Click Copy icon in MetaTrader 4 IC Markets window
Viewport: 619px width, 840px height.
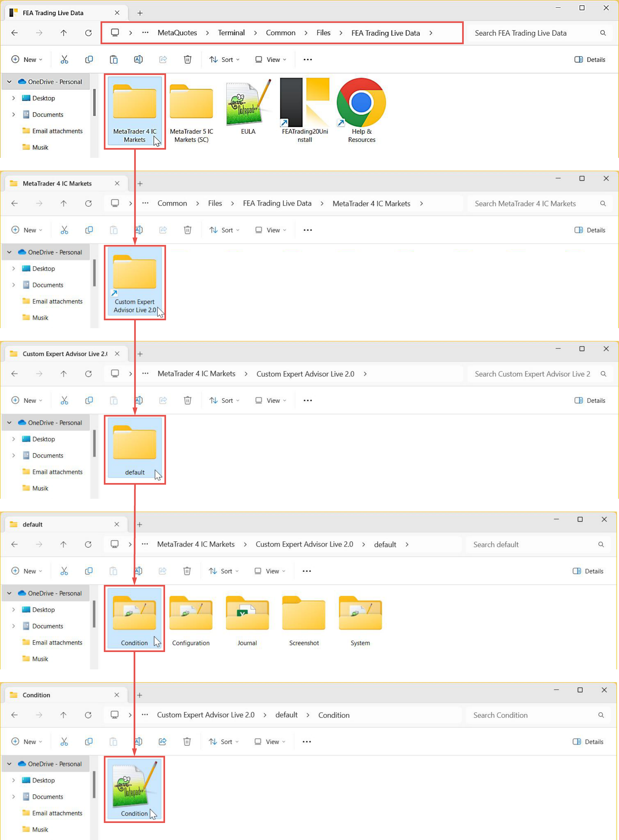[89, 230]
